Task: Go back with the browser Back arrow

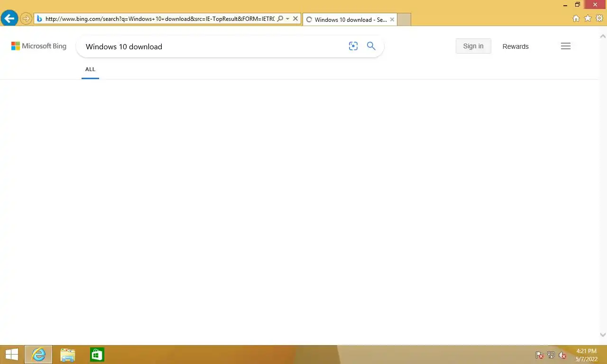Action: tap(9, 18)
